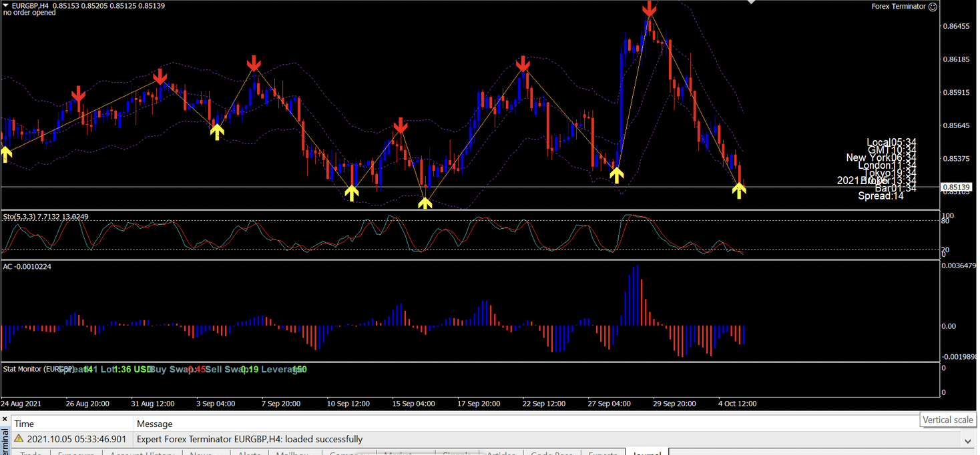Click the chart shift triangle marker at top

(x=751, y=3)
